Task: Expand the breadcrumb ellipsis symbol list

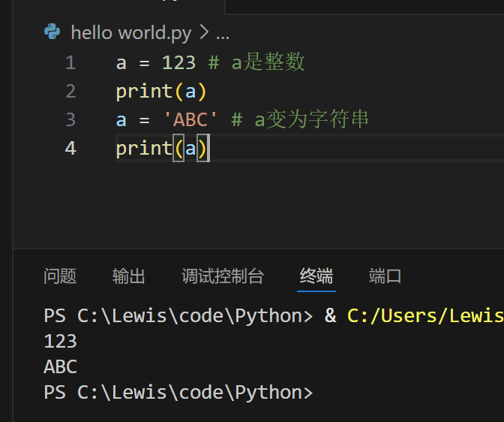Action: [x=222, y=32]
